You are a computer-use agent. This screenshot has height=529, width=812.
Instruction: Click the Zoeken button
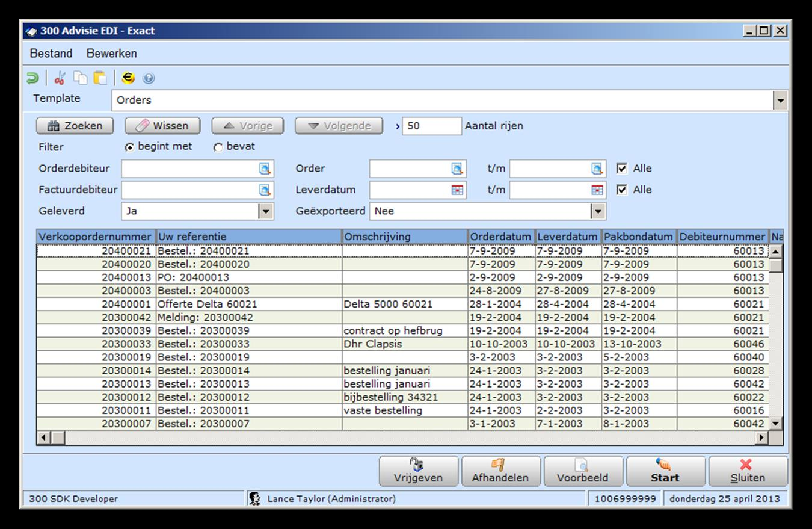pos(74,126)
